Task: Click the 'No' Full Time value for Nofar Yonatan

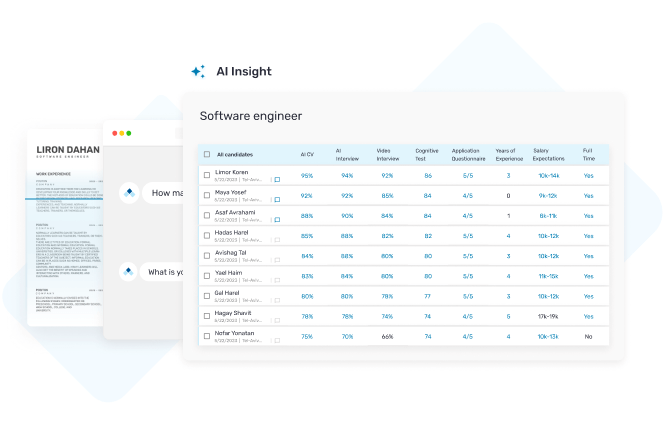Action: coord(589,337)
